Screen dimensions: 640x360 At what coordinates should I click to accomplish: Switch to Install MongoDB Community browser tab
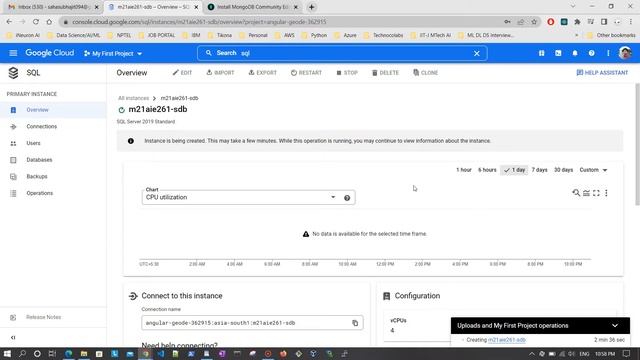253,7
